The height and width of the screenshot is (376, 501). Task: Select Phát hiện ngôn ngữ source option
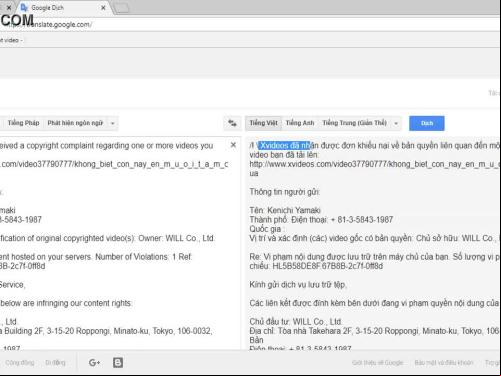tap(75, 123)
